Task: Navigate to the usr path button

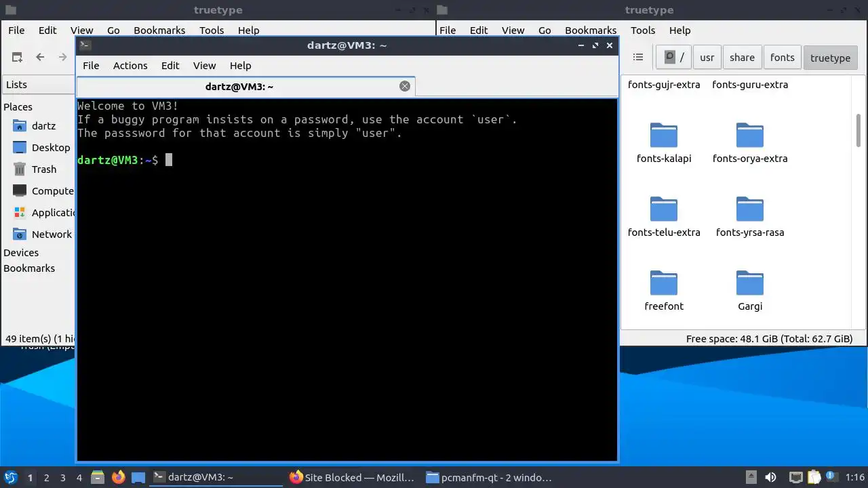Action: pyautogui.click(x=707, y=58)
